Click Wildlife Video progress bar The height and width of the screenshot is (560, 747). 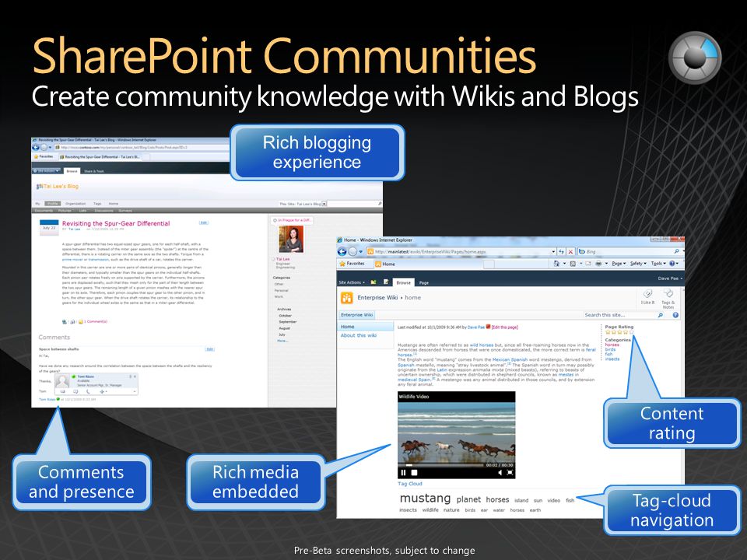(442, 465)
